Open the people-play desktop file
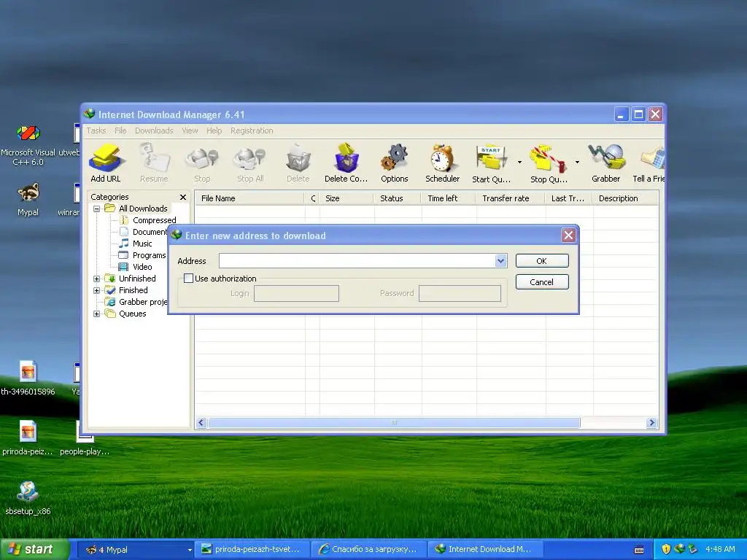The height and width of the screenshot is (560, 747). (85, 438)
